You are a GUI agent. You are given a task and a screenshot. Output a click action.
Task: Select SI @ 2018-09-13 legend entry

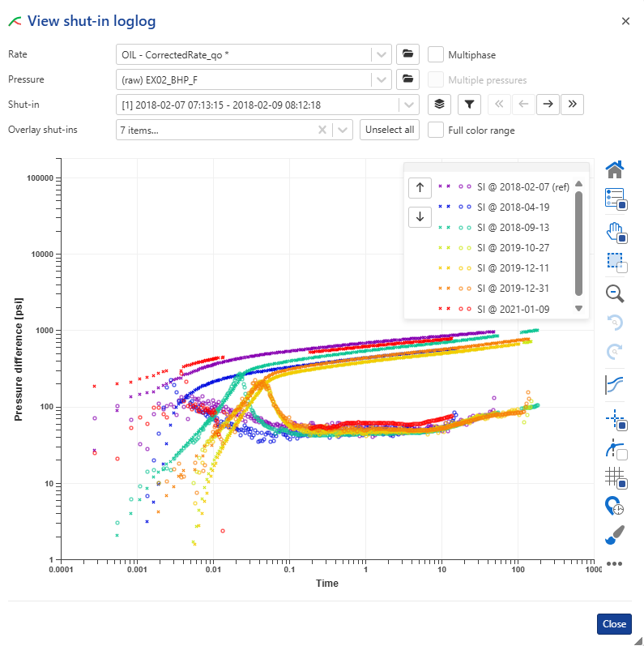point(513,227)
